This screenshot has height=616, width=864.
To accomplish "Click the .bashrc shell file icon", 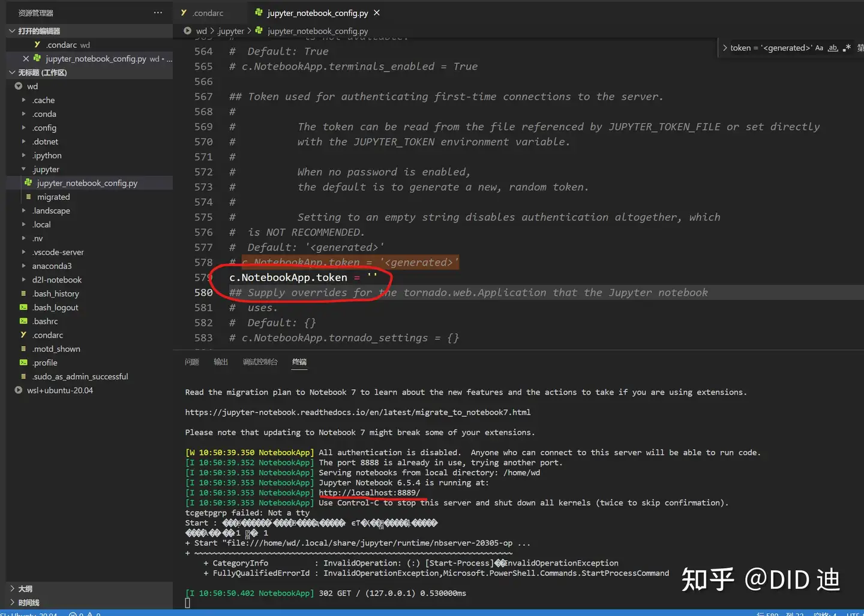I will click(x=23, y=321).
